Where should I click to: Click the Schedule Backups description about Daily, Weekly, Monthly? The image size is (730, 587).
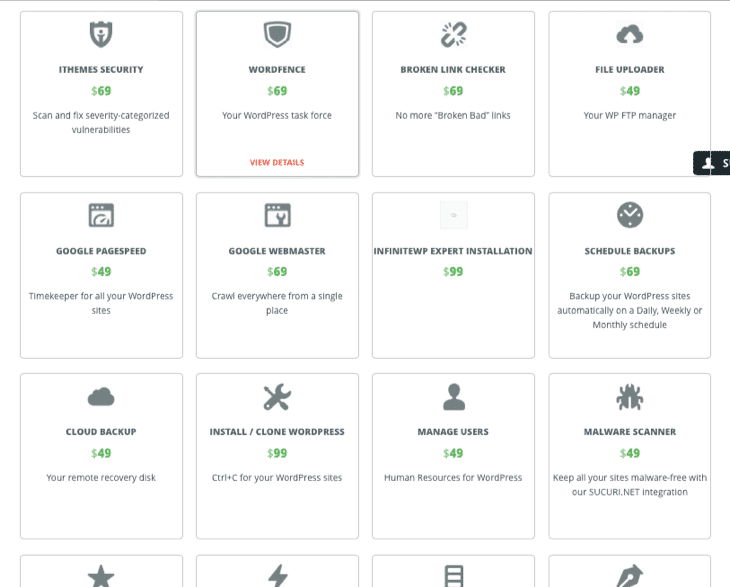pos(629,310)
